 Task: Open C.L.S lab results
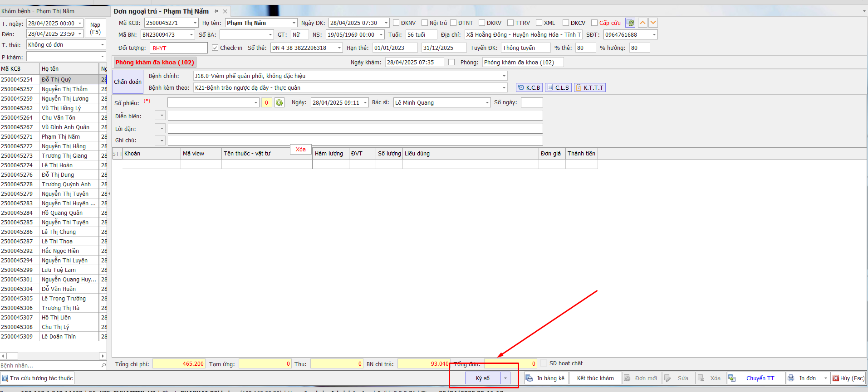point(558,87)
